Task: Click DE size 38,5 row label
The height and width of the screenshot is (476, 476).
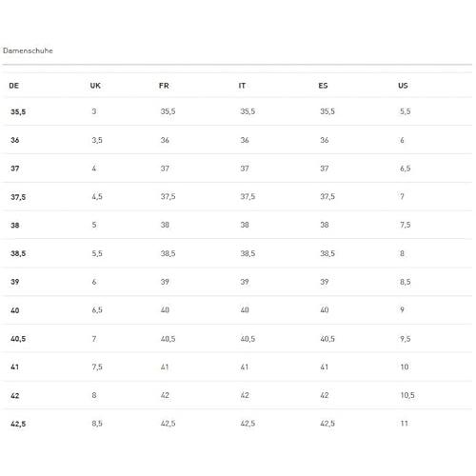Action: click(x=18, y=253)
